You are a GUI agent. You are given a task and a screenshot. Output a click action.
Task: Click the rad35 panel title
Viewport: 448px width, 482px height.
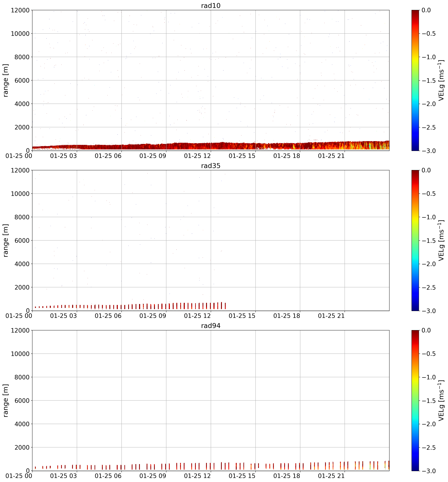(211, 166)
